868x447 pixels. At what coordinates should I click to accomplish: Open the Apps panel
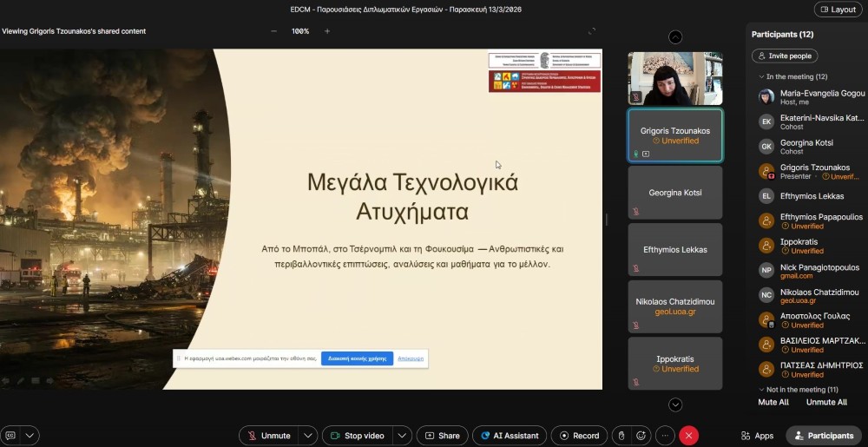pyautogui.click(x=757, y=436)
